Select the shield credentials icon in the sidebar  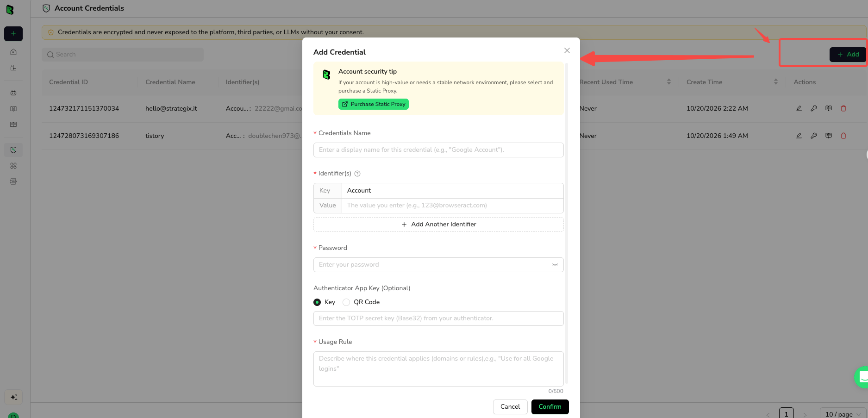pos(13,150)
